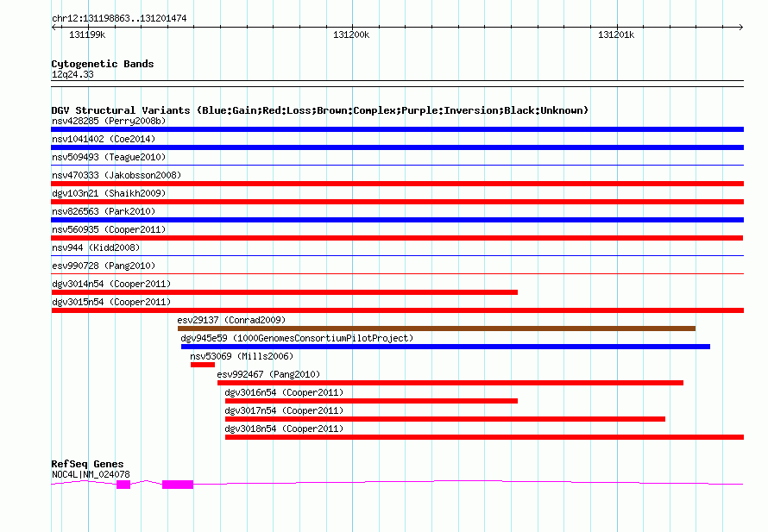Image resolution: width=768 pixels, height=532 pixels.
Task: Click the 131200k ruler tick label
Action: point(351,34)
